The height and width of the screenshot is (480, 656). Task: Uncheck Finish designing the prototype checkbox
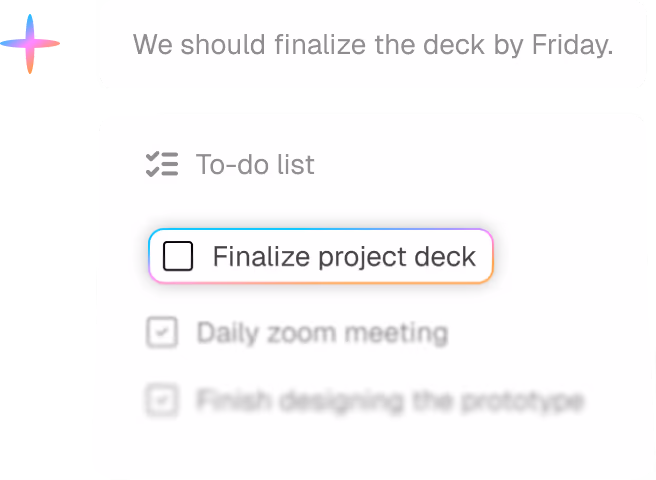pyautogui.click(x=162, y=400)
